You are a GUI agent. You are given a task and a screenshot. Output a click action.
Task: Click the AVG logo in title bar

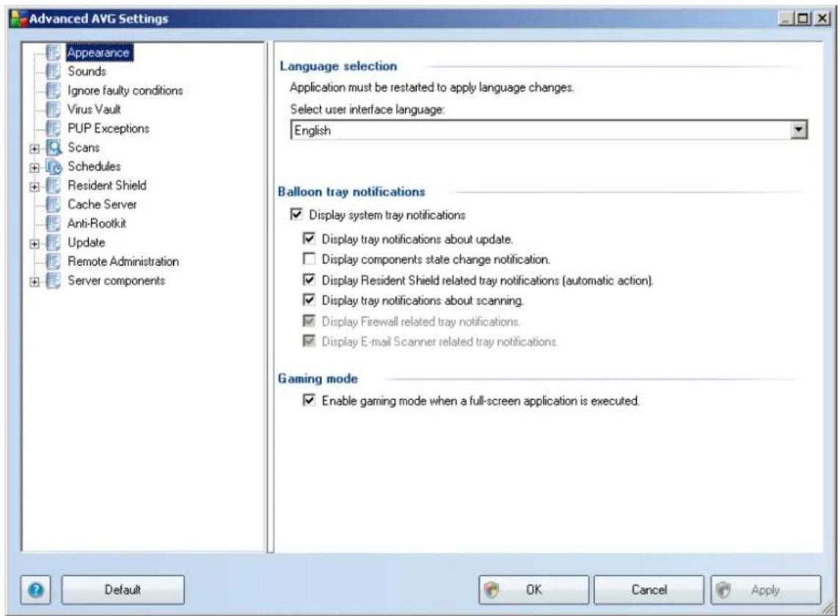click(19, 19)
